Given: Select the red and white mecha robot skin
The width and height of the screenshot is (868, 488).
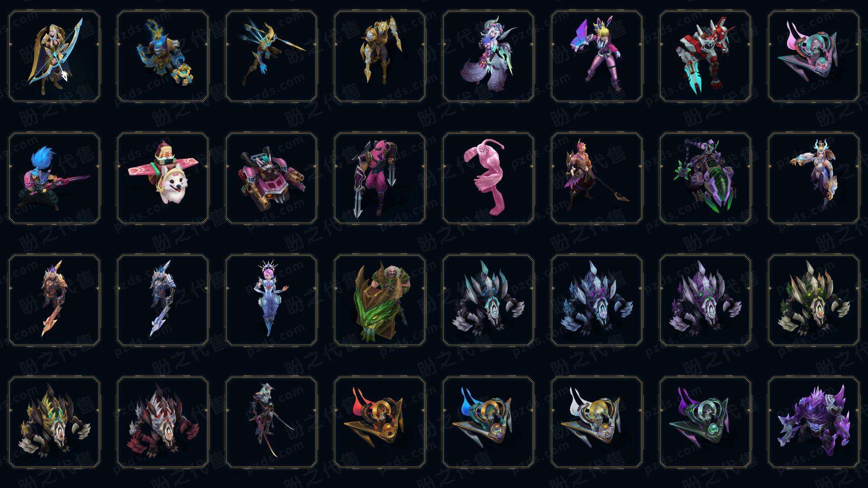Looking at the screenshot, I should tap(705, 56).
